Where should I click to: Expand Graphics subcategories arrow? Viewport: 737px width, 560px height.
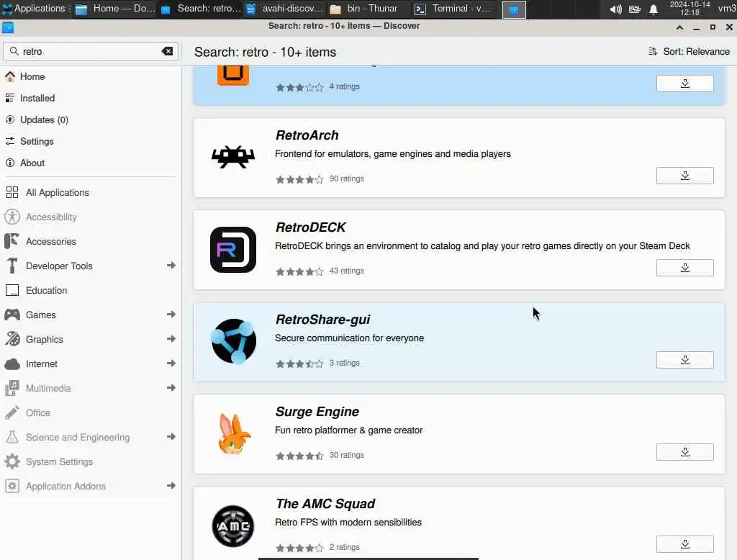pyautogui.click(x=171, y=339)
